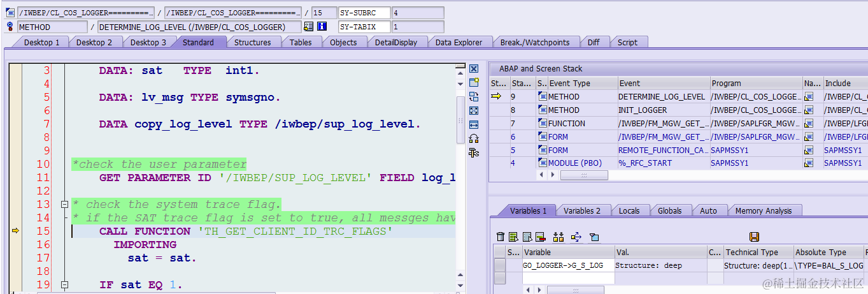The image size is (868, 294).
Task: Click the breakpoint margin at line 15
Action: click(16, 231)
